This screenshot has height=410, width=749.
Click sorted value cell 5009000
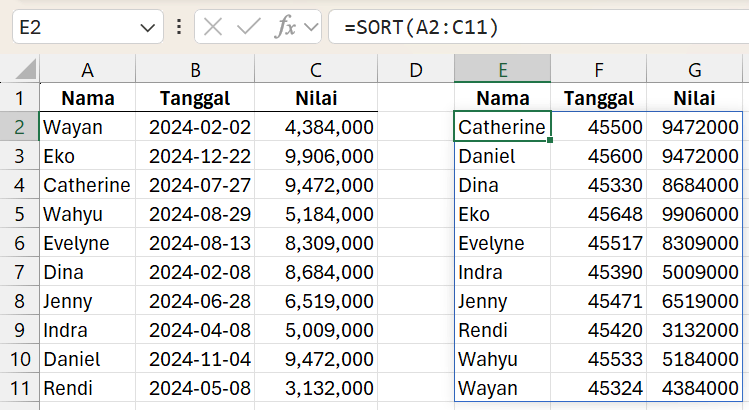(x=695, y=272)
